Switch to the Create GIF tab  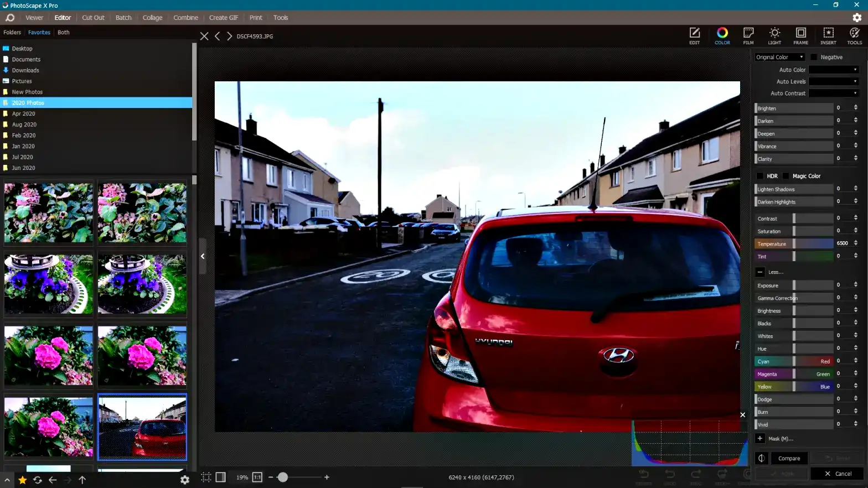pyautogui.click(x=224, y=18)
